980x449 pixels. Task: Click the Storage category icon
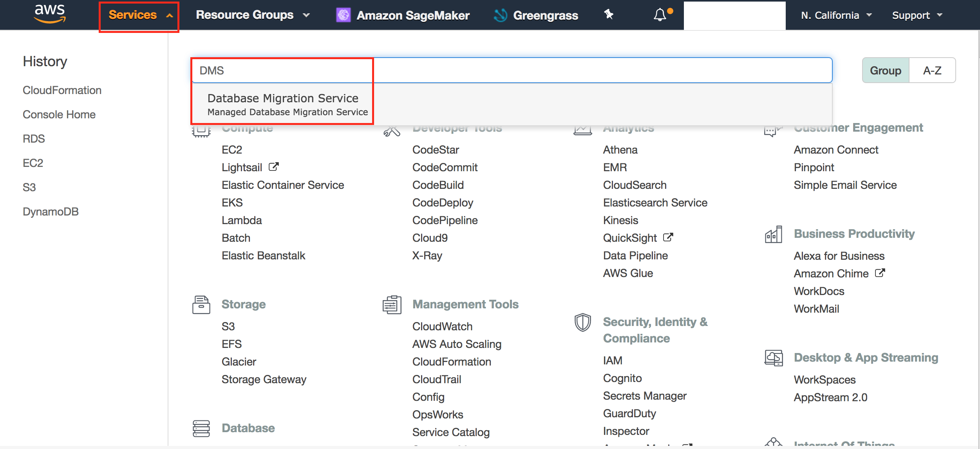tap(201, 304)
